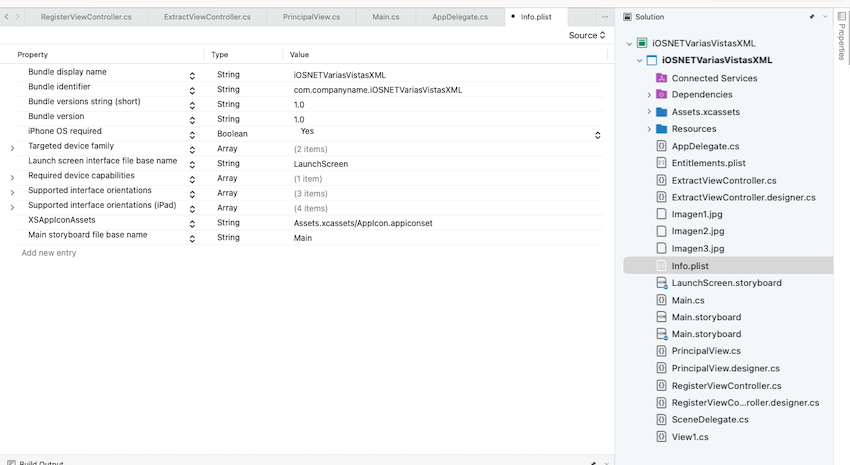Click the RegisterViewCo...roller.designer.cs file icon

661,403
